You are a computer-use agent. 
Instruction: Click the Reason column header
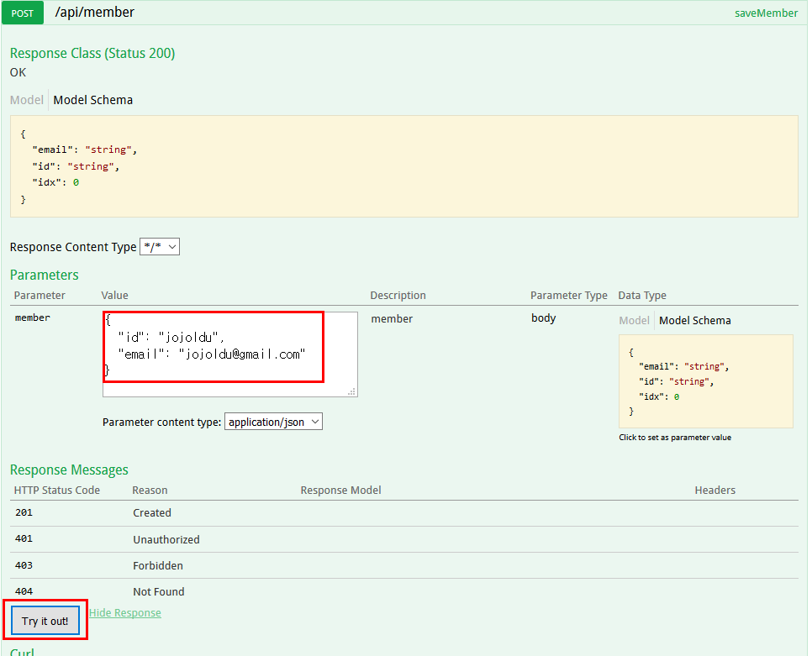click(150, 490)
